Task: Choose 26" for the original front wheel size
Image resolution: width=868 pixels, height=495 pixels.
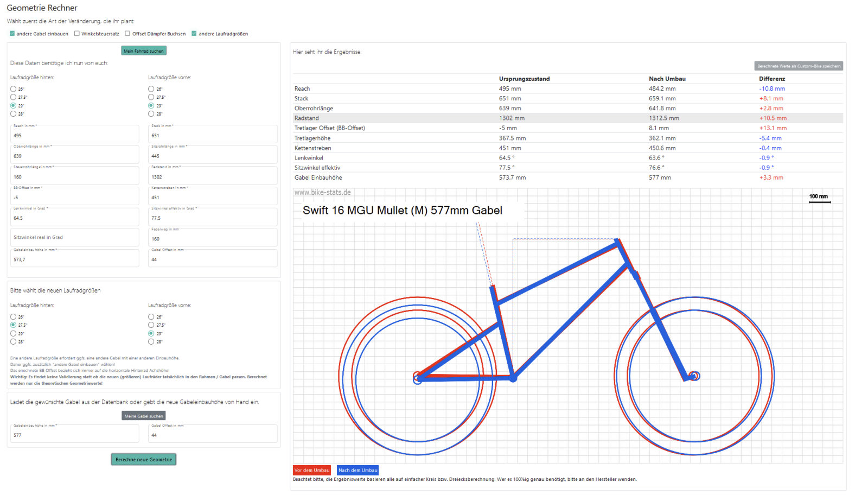Action: click(x=151, y=89)
